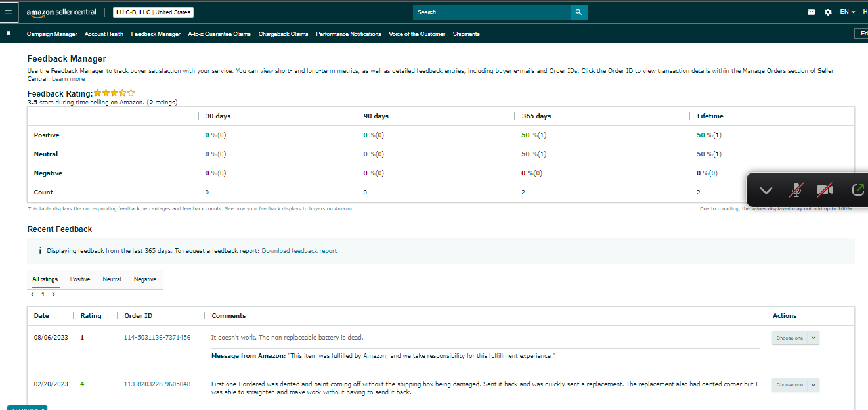Select the Negative ratings tab
Viewport: 868px width, 410px height.
(x=145, y=279)
